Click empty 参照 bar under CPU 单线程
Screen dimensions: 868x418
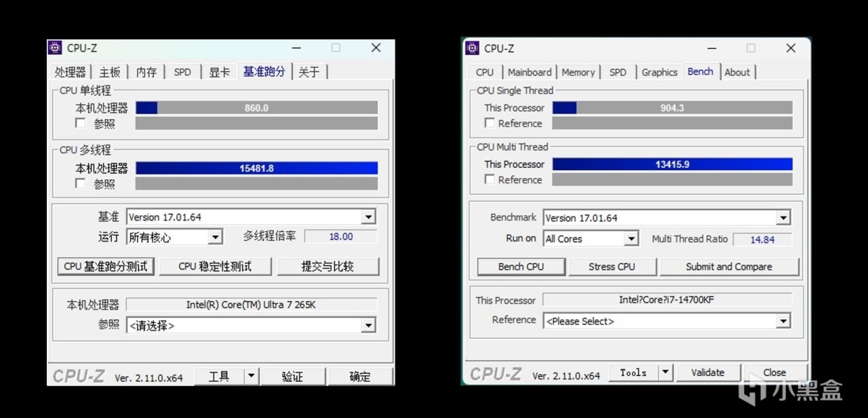click(256, 123)
